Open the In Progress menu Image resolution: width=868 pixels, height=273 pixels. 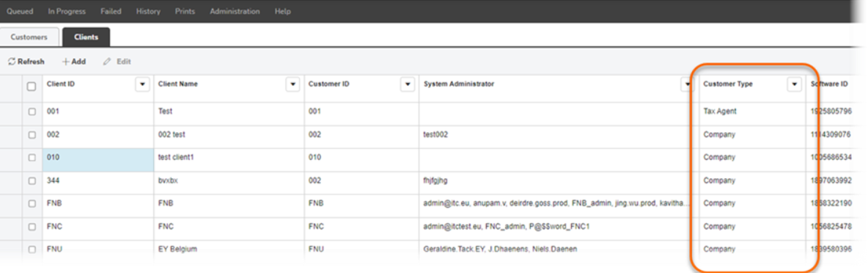[67, 11]
